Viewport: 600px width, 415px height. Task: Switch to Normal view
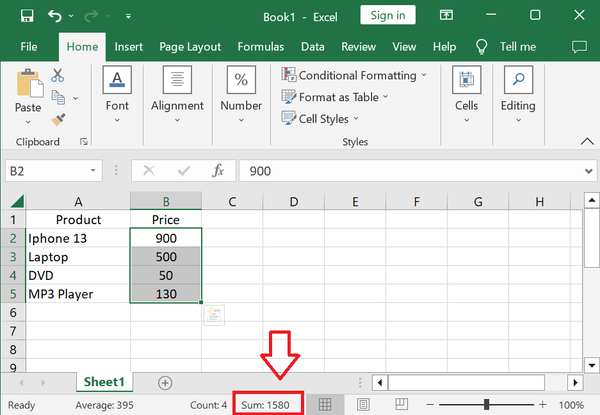[x=325, y=404]
